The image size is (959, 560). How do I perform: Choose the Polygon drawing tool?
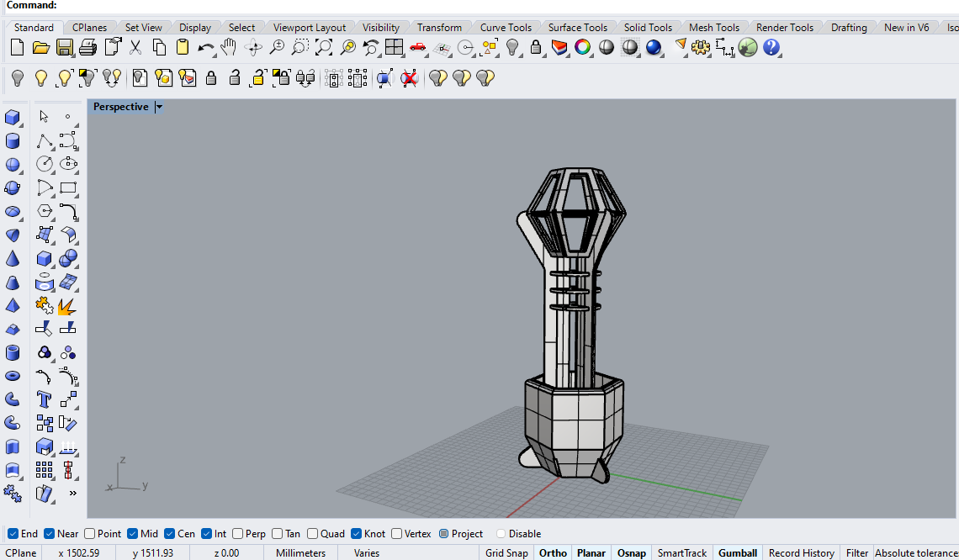(44, 211)
